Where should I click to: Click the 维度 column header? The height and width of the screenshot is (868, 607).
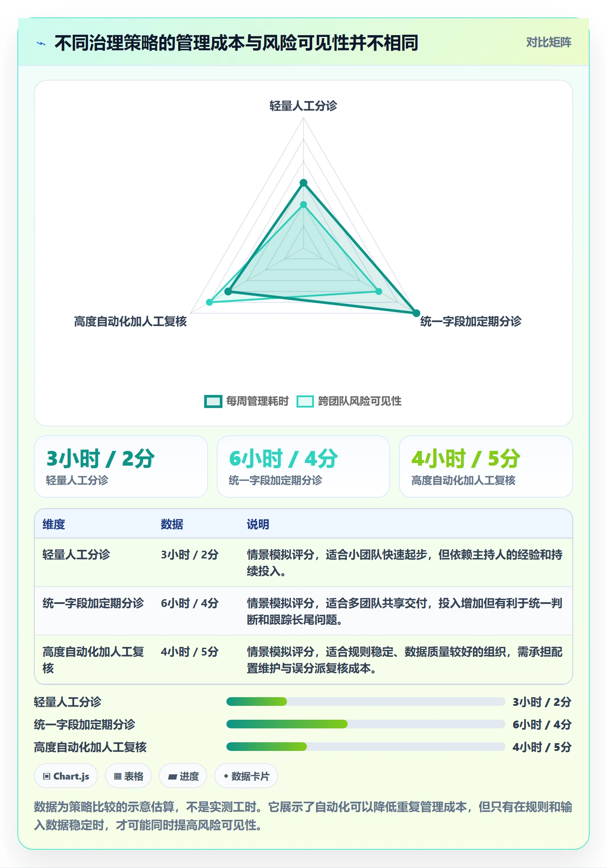pyautogui.click(x=54, y=525)
